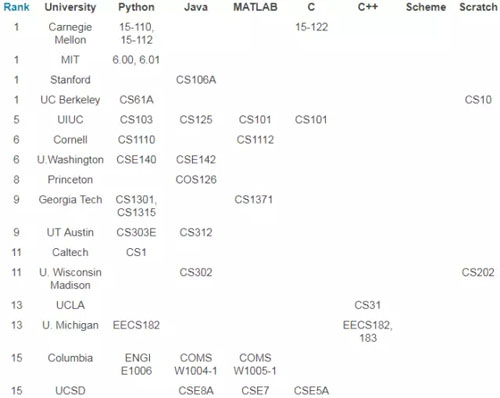Click UIUC's CS125 Java entry
The image size is (500, 398).
tap(196, 120)
